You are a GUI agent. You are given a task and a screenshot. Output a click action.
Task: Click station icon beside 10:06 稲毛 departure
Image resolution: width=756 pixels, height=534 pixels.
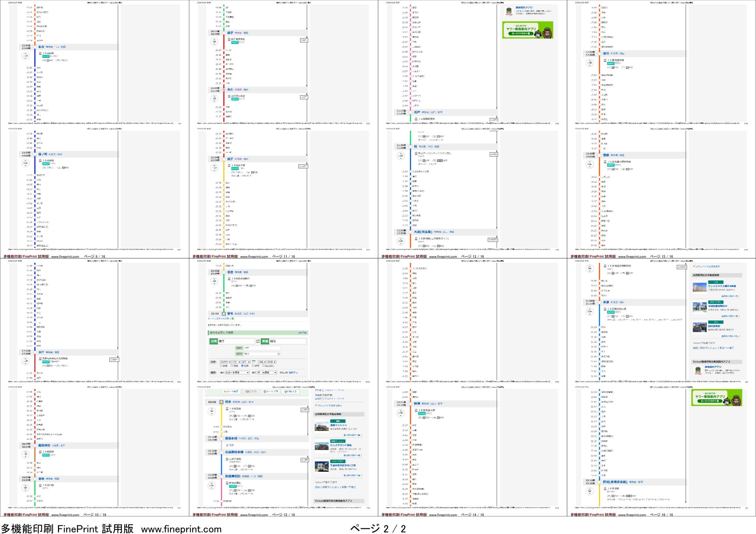pos(221,402)
